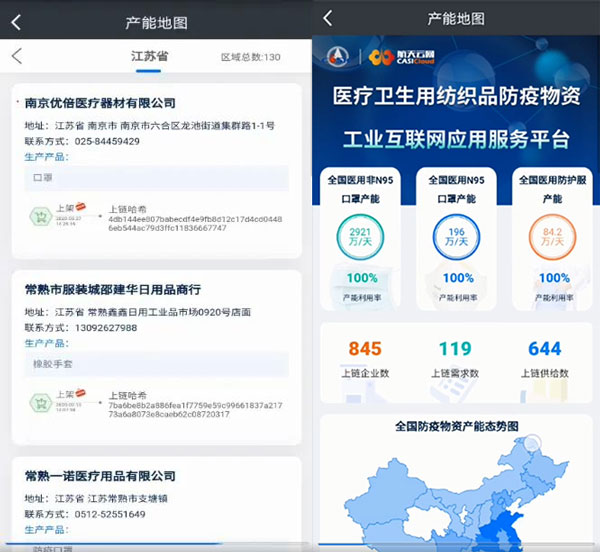Open 常熟一诺医疗用品有限公司 company entry
This screenshot has width=600, height=552.
100,476
